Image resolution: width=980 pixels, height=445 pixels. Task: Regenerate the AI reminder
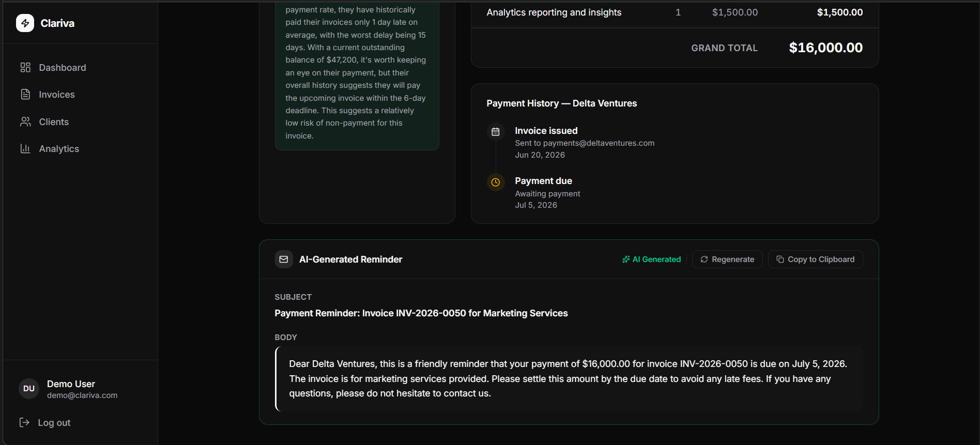tap(727, 259)
